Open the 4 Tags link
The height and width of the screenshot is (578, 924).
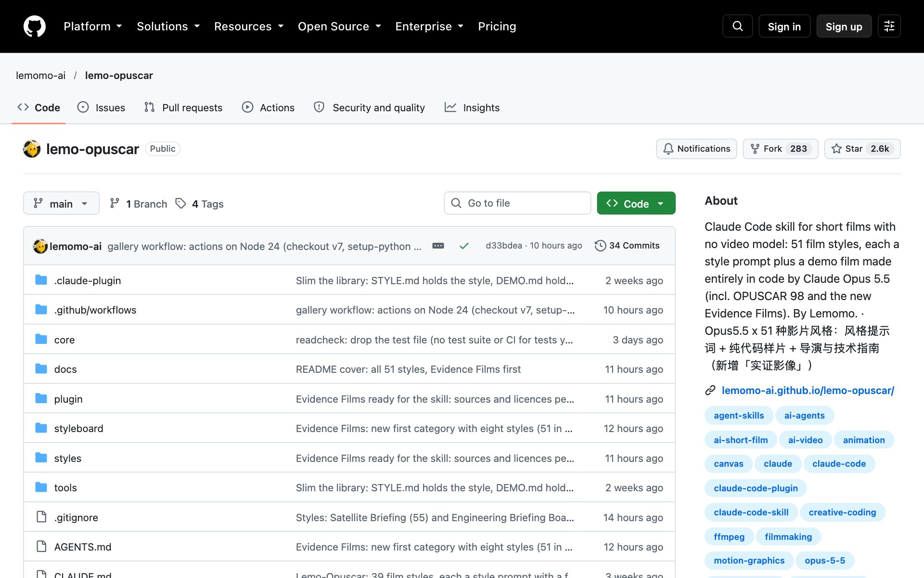[199, 204]
